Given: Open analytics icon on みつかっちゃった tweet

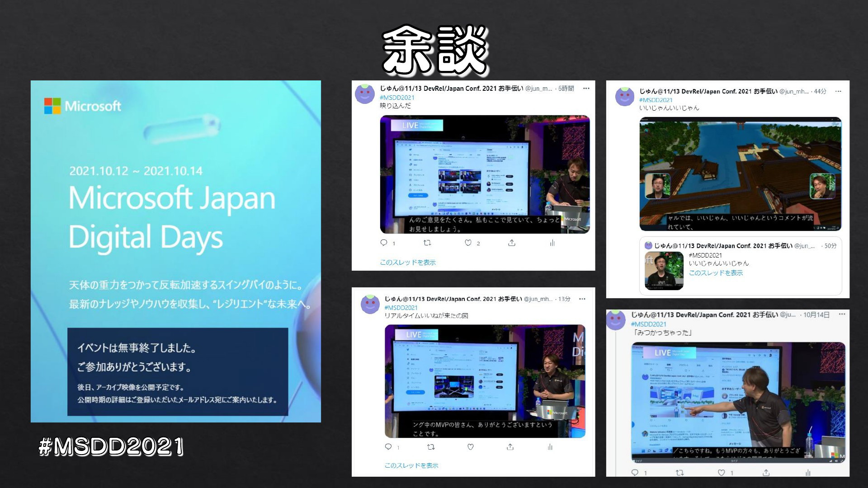Looking at the screenshot, I should (808, 472).
